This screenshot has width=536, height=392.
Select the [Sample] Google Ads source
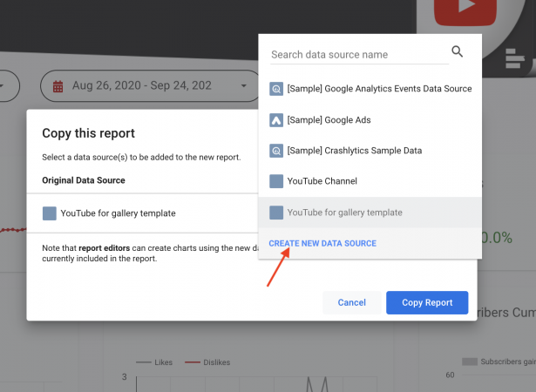(370, 120)
